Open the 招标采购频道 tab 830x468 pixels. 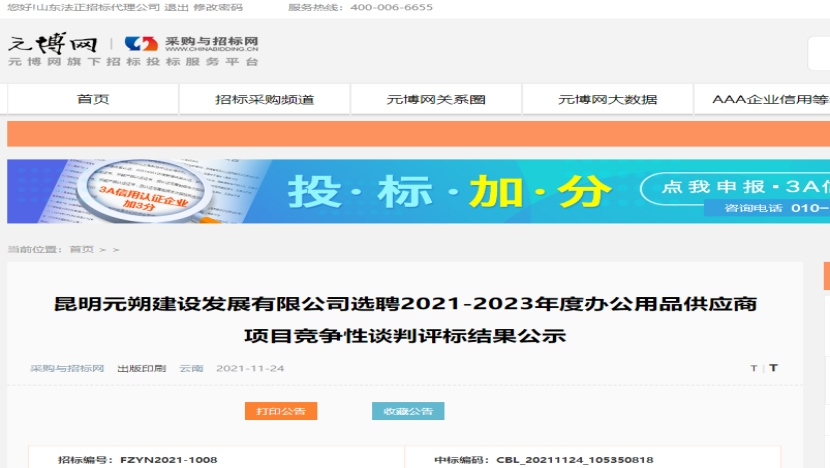pos(264,99)
